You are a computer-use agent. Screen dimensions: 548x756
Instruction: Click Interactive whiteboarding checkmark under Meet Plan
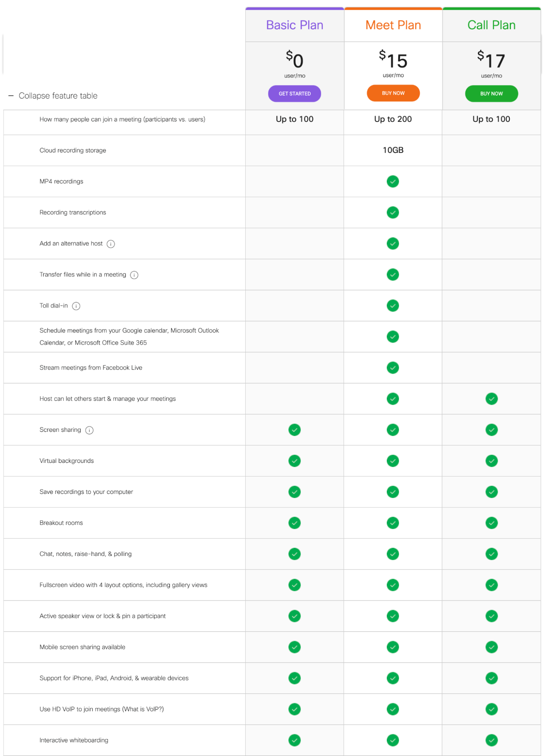point(393,740)
